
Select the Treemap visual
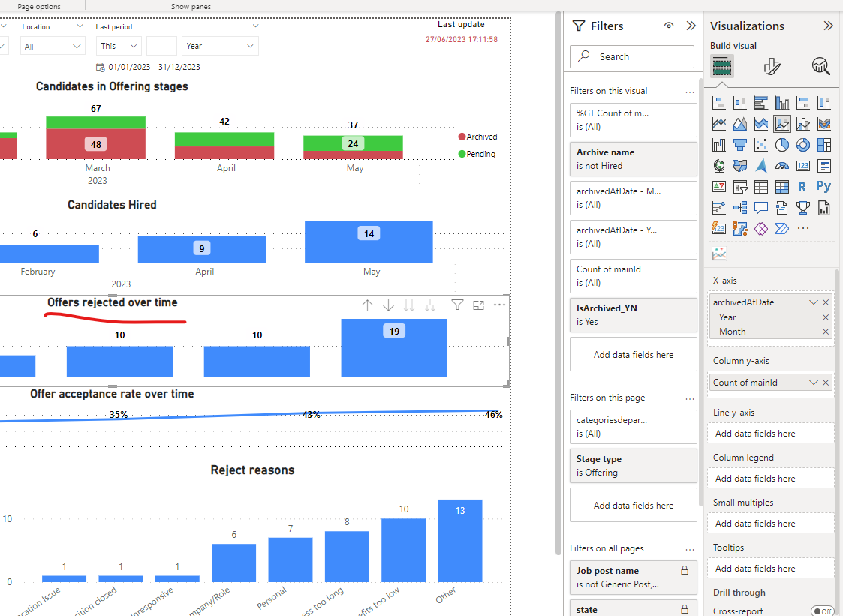tap(823, 145)
